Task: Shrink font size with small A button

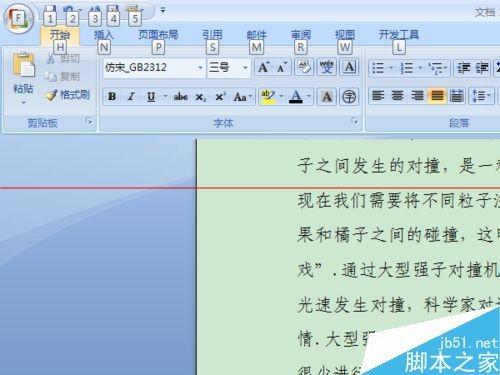Action: (x=282, y=67)
